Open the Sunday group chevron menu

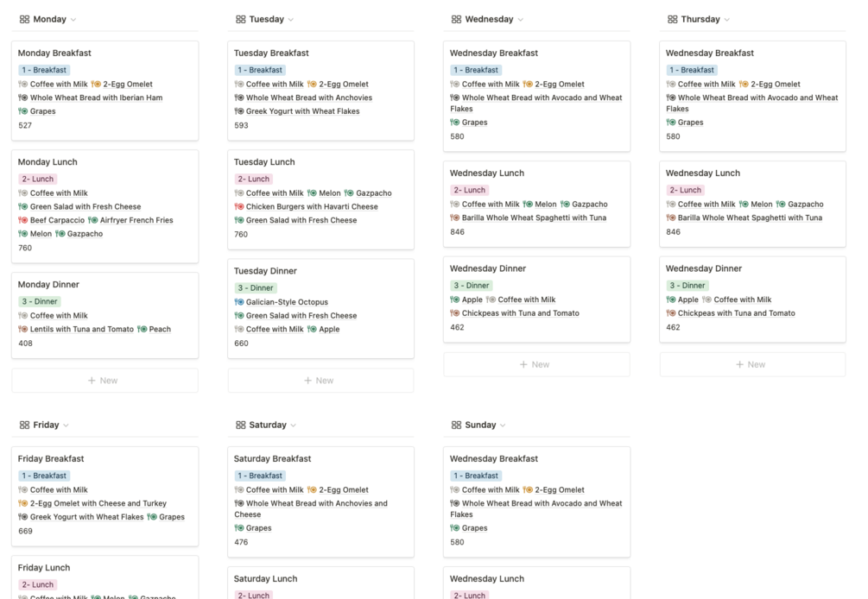(x=504, y=425)
